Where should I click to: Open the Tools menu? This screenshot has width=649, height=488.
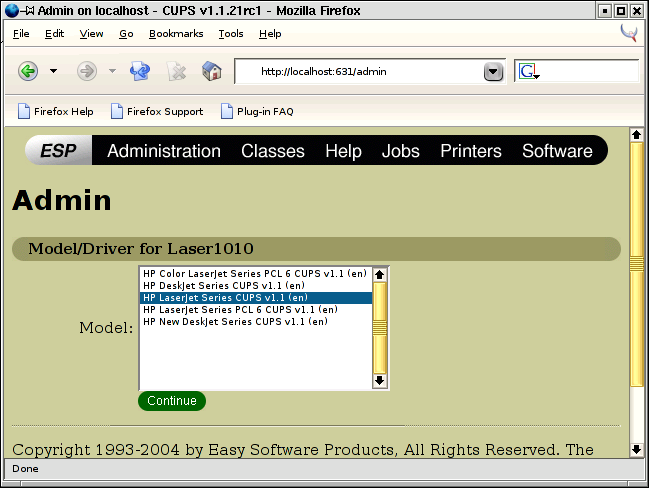[231, 33]
